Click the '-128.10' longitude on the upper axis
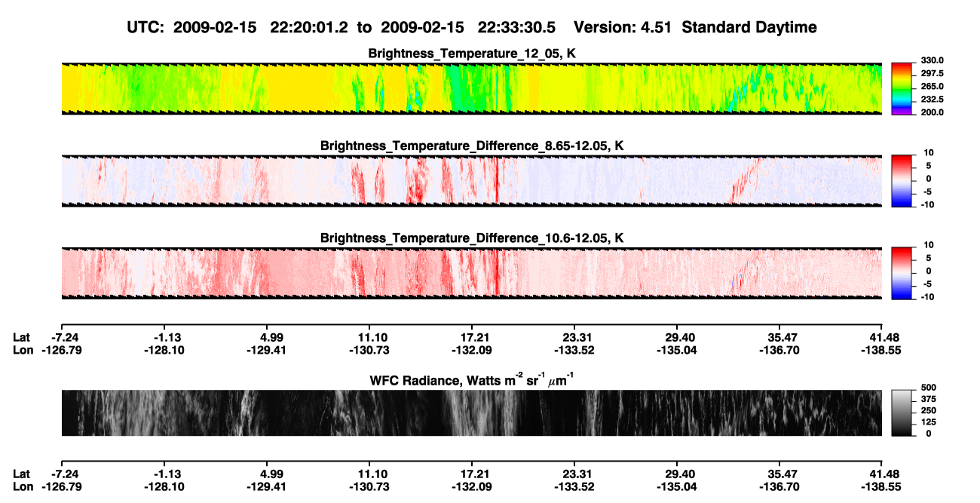This screenshot has width=980, height=503. tap(163, 350)
